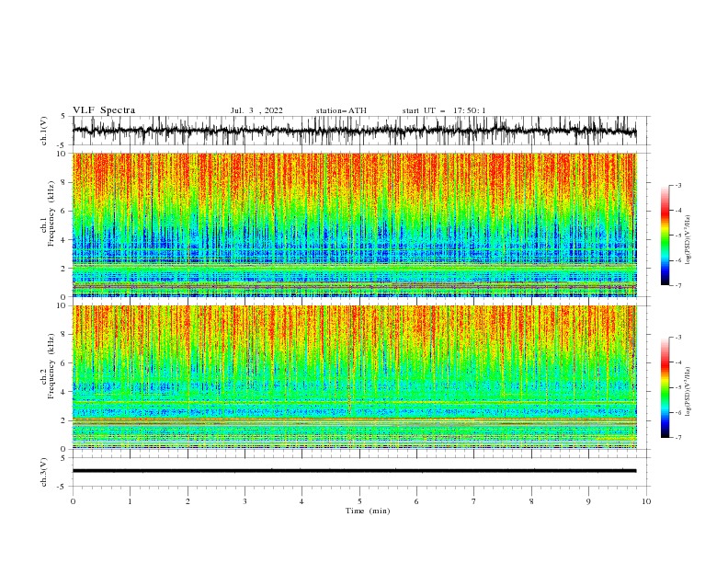Viewport: 728px width, 563px height.
Task: Click the ch.2 PSD color bar
Action: pos(665,387)
